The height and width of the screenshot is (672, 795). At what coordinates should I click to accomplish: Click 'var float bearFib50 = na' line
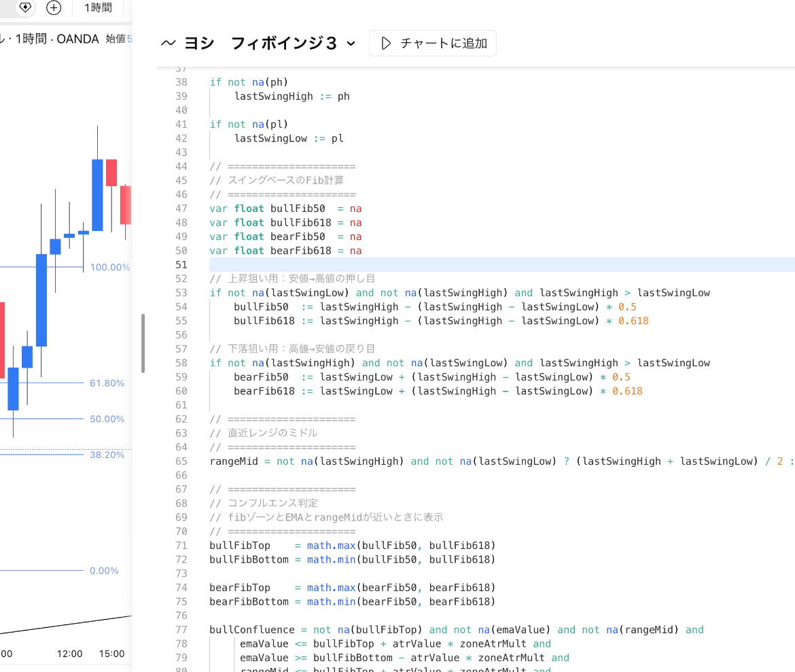coord(285,237)
